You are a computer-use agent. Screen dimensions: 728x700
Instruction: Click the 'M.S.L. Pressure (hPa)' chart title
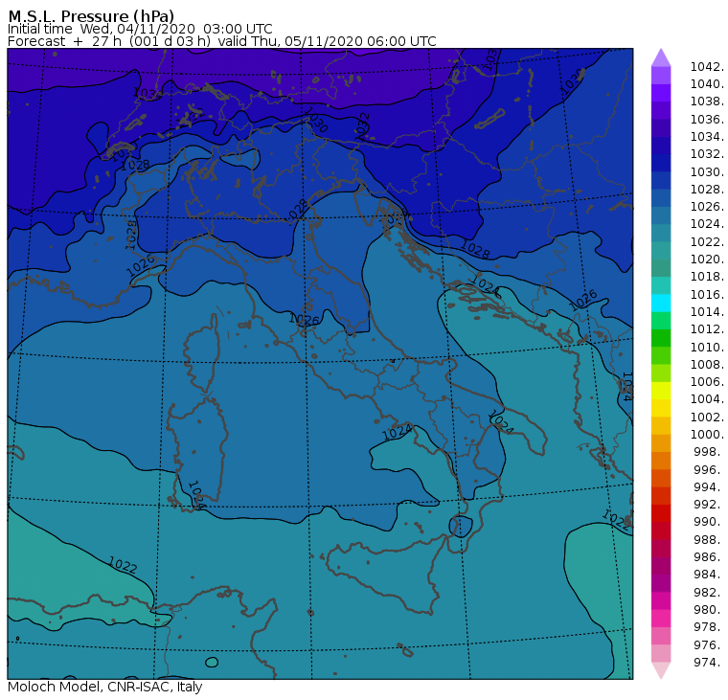pos(91,15)
